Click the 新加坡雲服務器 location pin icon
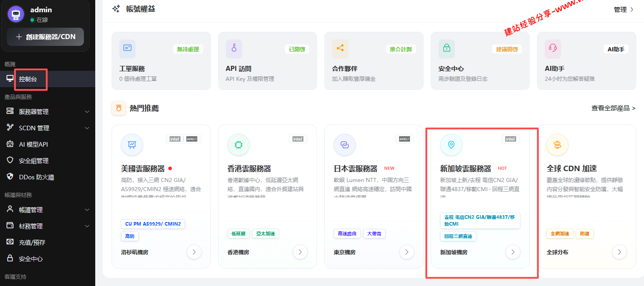This screenshot has height=286, width=644. pyautogui.click(x=451, y=145)
